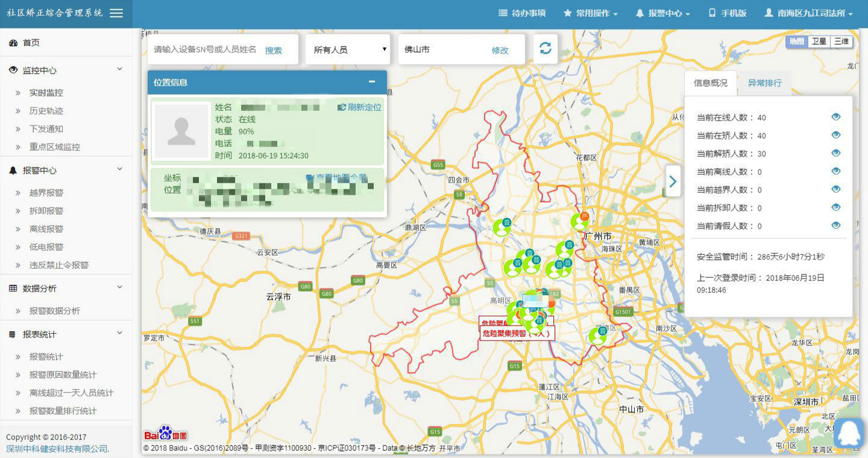The width and height of the screenshot is (868, 458).
Task: Open the 待办事项 list icon
Action: click(503, 13)
